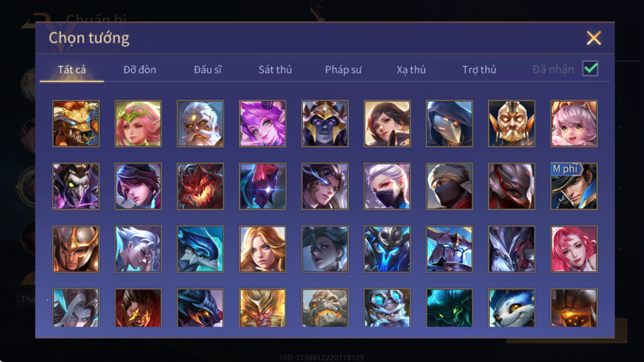Image resolution: width=644 pixels, height=362 pixels.
Task: Select the hooded plague-mask hero
Action: (449, 124)
